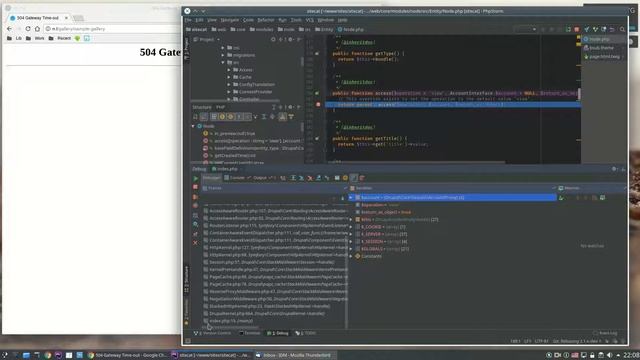Viewport: 640px width, 360px height.
Task: Click the Step Out icon in the debug toolbar
Action: pos(319,178)
